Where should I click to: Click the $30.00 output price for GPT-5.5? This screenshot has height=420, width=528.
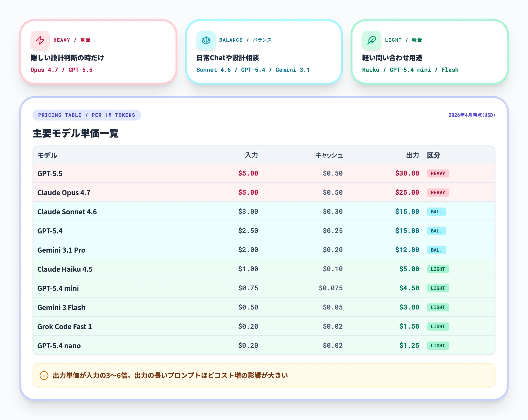click(x=407, y=173)
